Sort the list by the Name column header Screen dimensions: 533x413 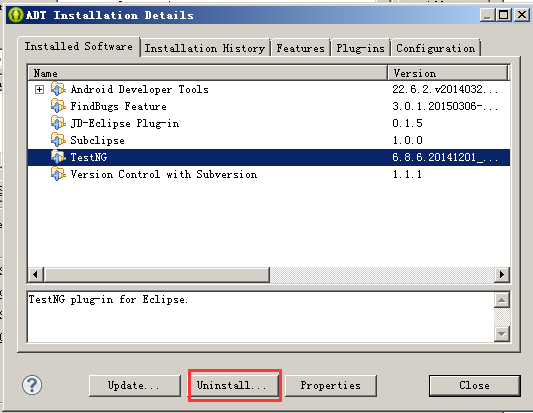click(x=208, y=73)
